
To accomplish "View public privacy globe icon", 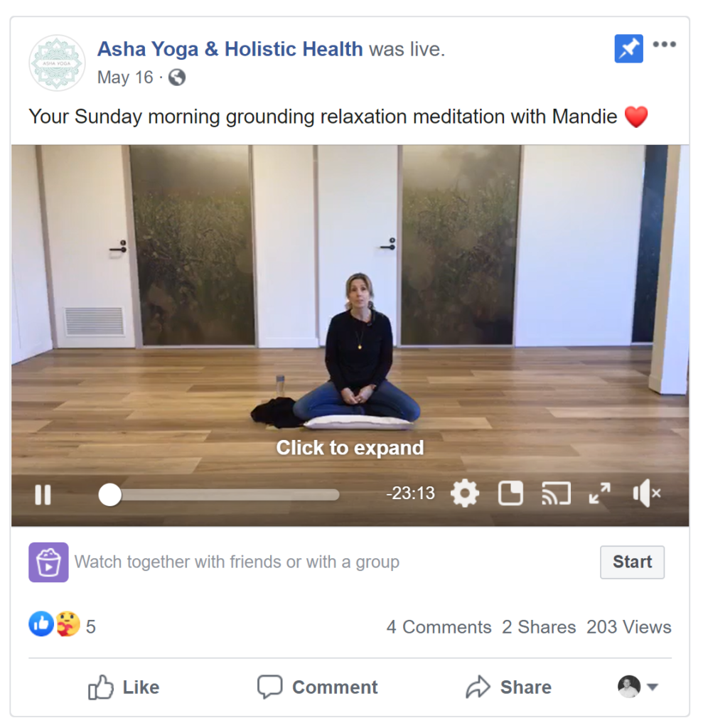I will tap(176, 77).
